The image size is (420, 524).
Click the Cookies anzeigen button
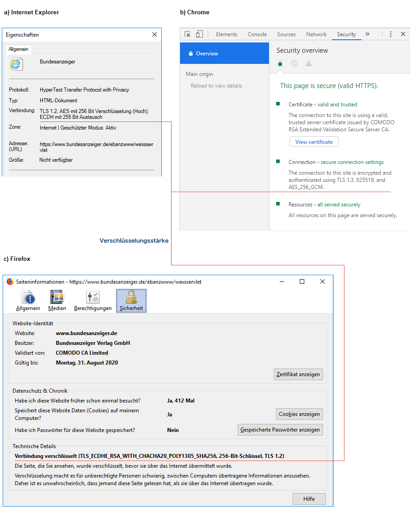click(x=299, y=414)
